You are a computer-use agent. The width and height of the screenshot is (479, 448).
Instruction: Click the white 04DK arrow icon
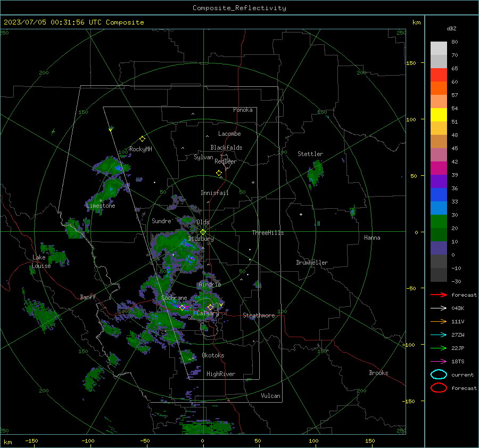439,308
